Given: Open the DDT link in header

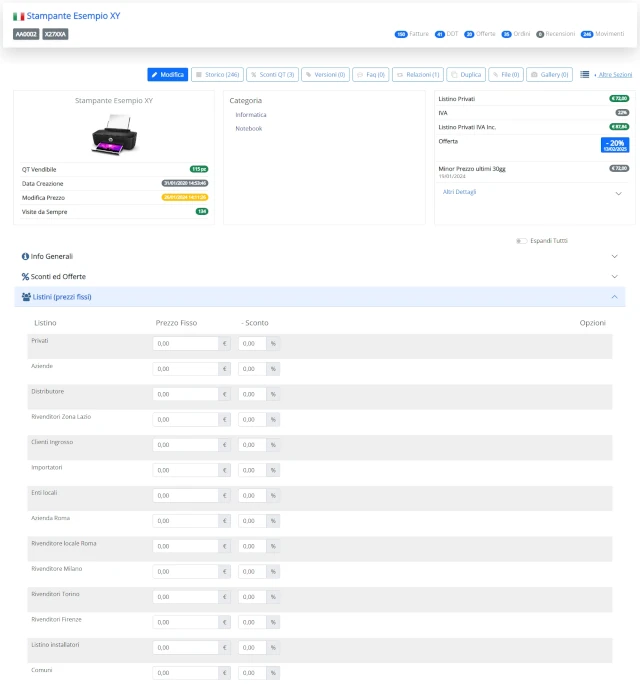Looking at the screenshot, I should pos(453,34).
